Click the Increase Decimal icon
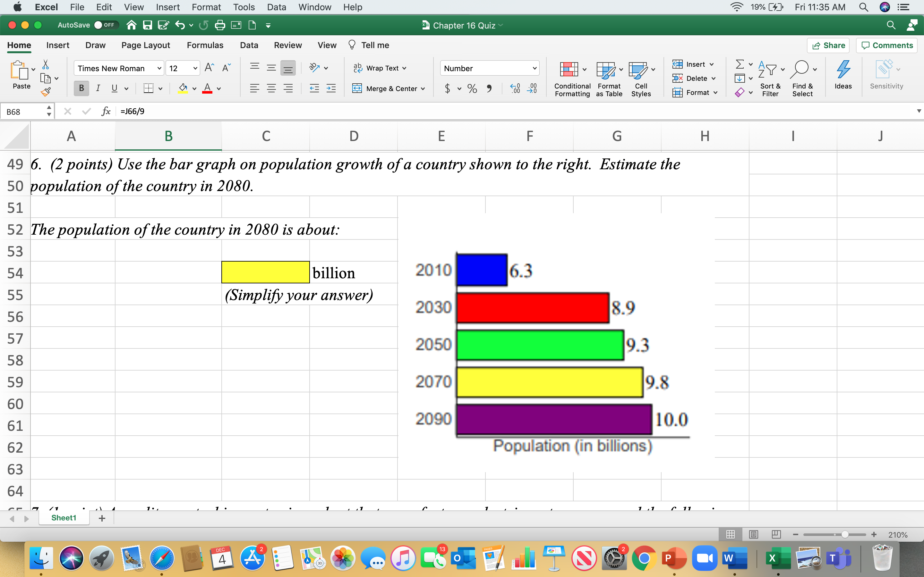The height and width of the screenshot is (577, 924). coord(515,88)
